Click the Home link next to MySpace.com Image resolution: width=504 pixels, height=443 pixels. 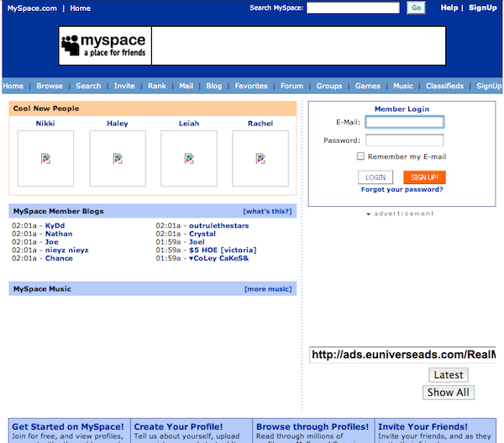click(x=81, y=8)
